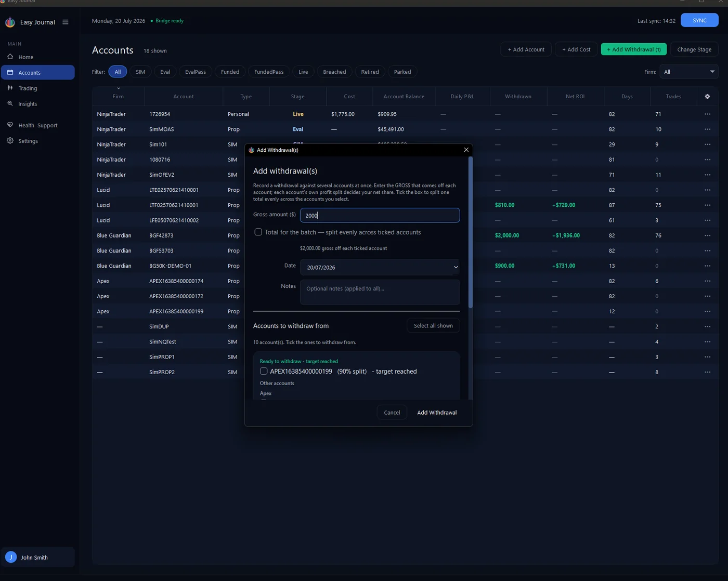Open Health Support in the sidebar
Viewport: 728px width, 581px height.
37,125
